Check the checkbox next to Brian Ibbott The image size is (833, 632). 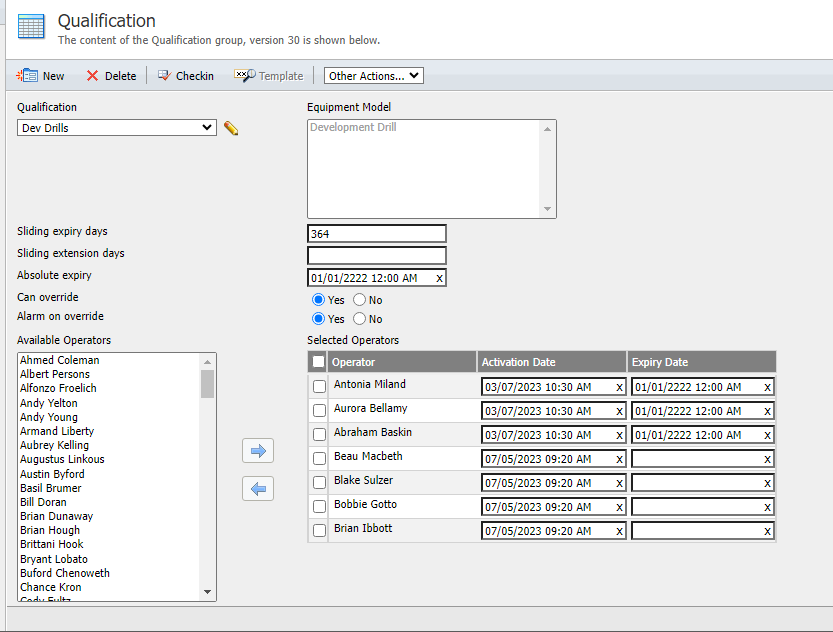click(318, 530)
